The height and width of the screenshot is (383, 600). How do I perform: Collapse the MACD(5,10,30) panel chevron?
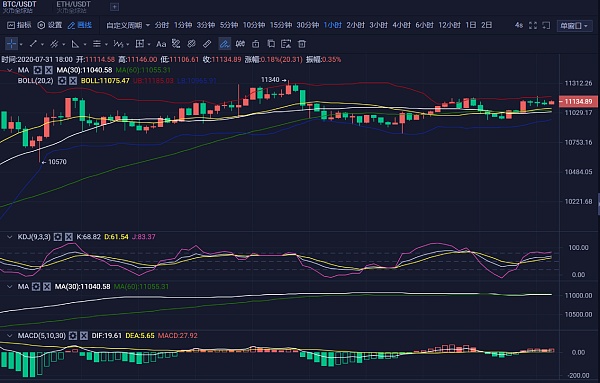coord(9,336)
